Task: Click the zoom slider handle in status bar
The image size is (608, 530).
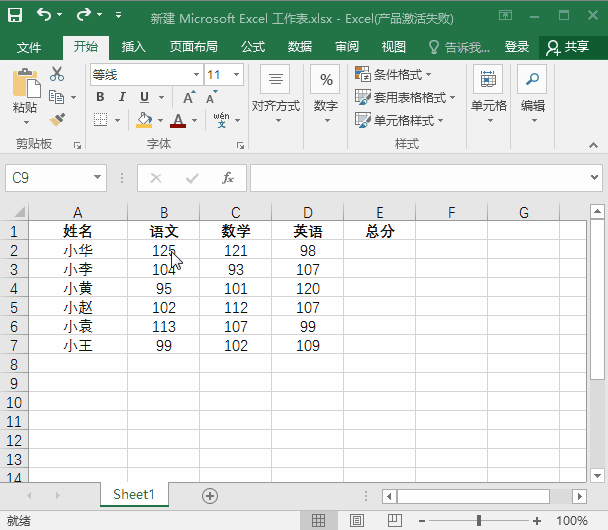Action: click(x=479, y=521)
